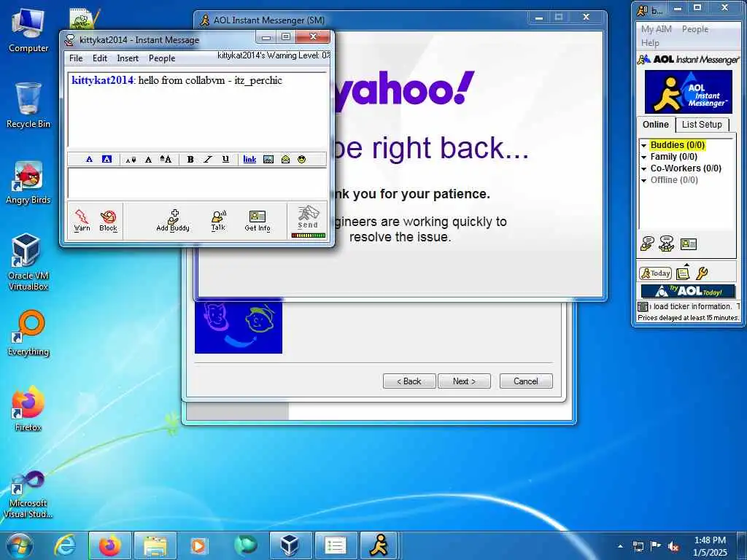The width and height of the screenshot is (747, 560).
Task: Collapse the Co-Workers (0/0) group
Action: click(643, 168)
